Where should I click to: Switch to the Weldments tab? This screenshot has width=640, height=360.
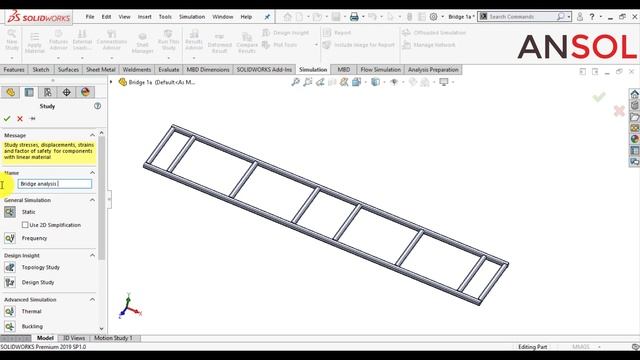tap(137, 70)
